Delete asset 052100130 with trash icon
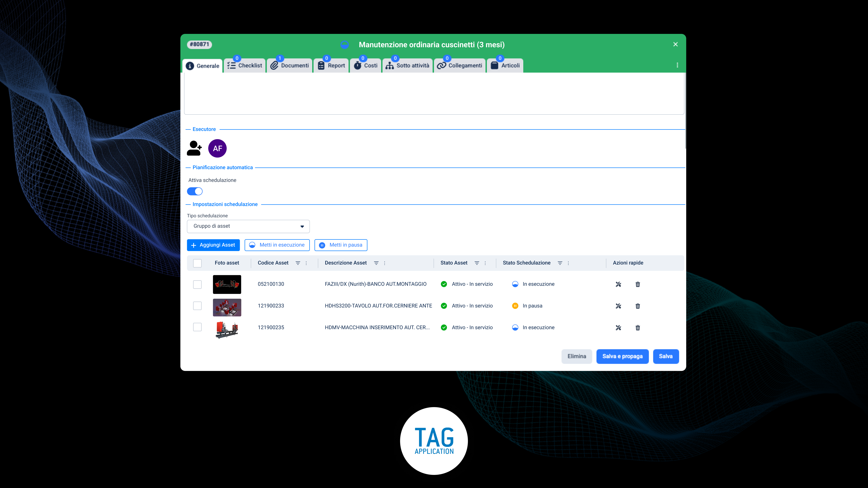868x488 pixels. [637, 284]
